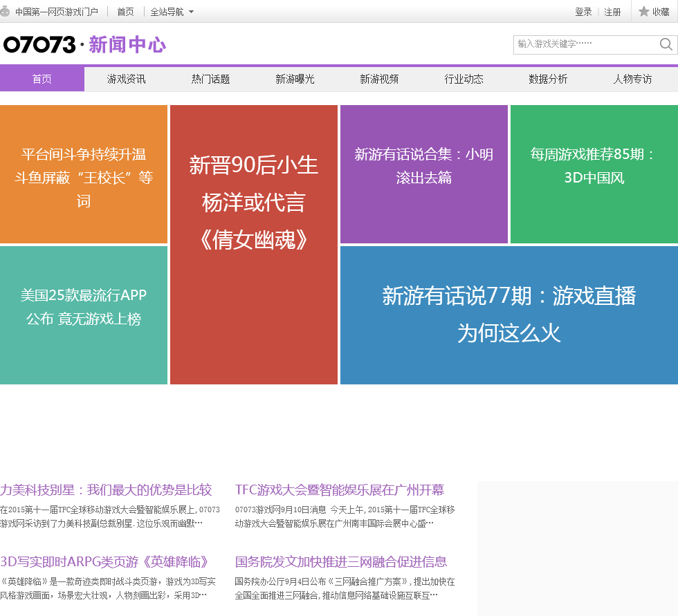The width and height of the screenshot is (678, 616).
Task: Read the 国务院发文 三网融合 article
Action: (x=341, y=561)
